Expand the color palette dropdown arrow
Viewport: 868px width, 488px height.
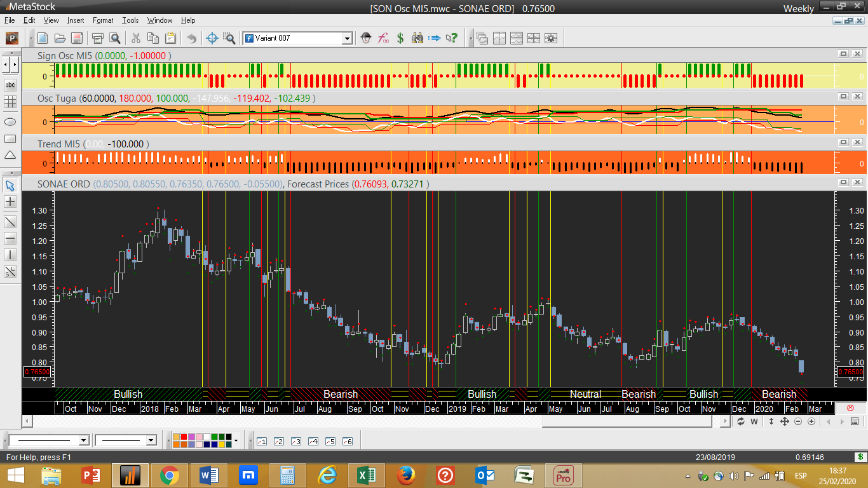pos(236,440)
